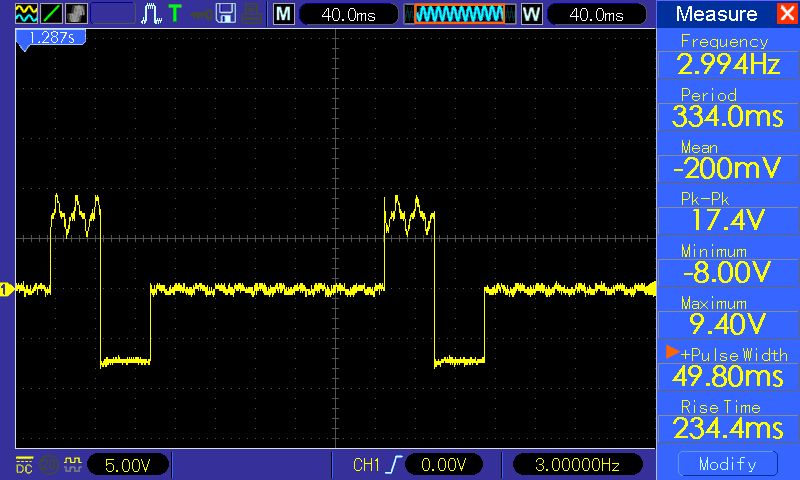Click the W window timebase icon
800x480 pixels.
click(x=531, y=14)
